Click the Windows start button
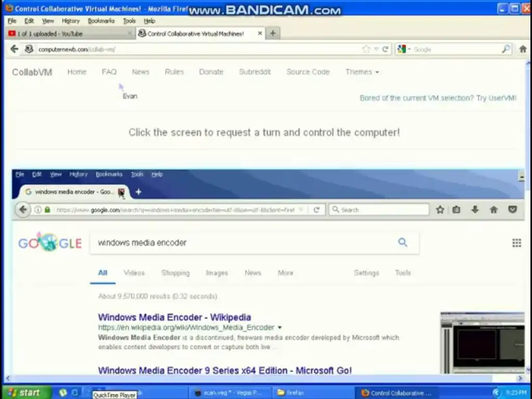 click(26, 393)
